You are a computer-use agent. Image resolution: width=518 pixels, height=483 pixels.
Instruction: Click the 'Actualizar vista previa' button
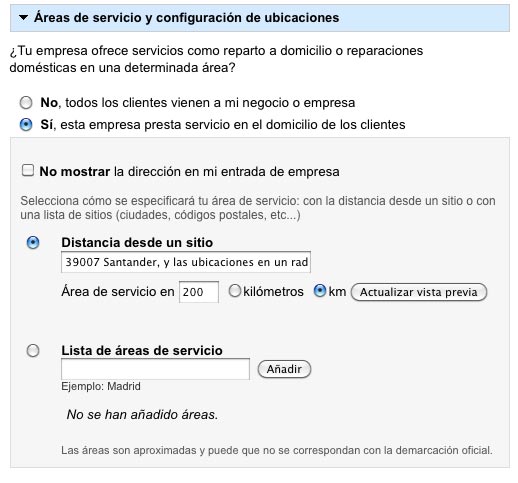click(419, 292)
